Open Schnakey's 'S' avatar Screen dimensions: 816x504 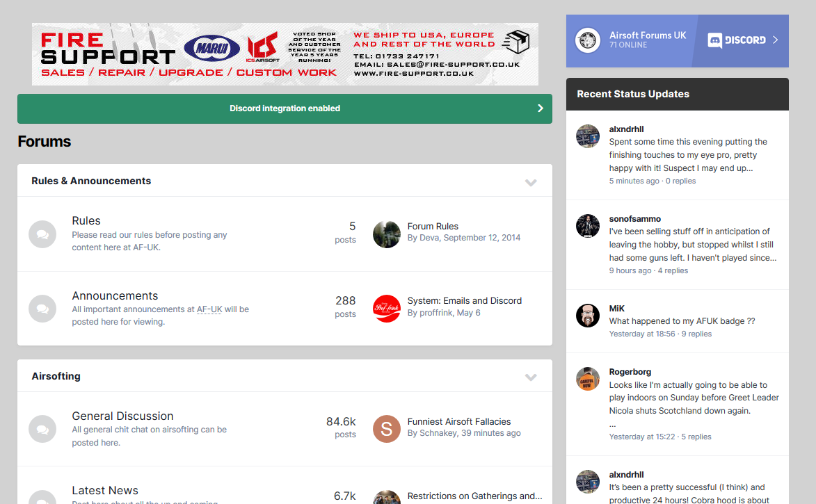pos(387,429)
